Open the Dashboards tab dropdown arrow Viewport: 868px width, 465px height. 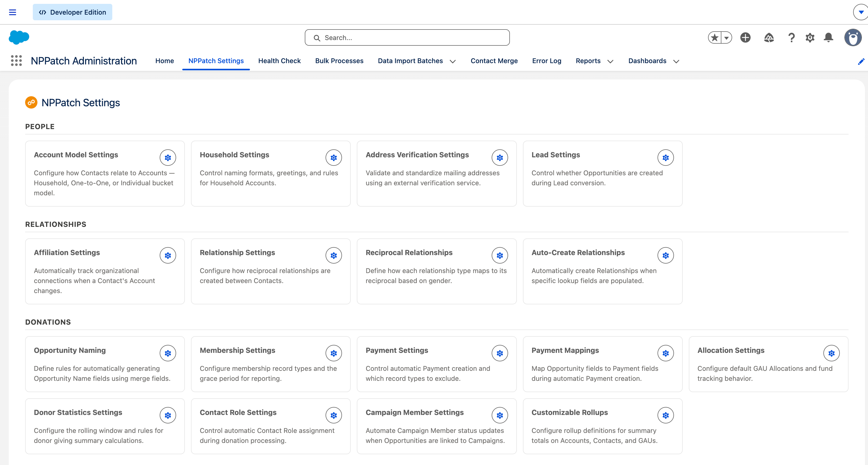tap(676, 61)
